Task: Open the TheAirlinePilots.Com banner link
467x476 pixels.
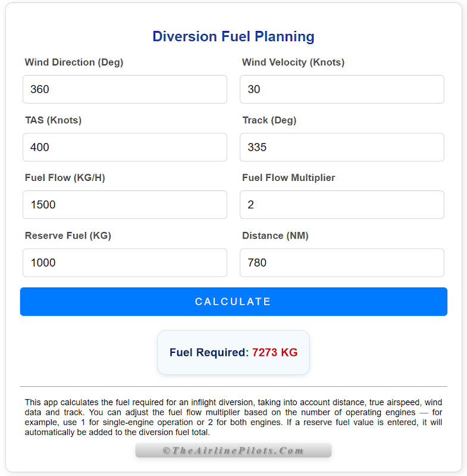Action: click(233, 450)
